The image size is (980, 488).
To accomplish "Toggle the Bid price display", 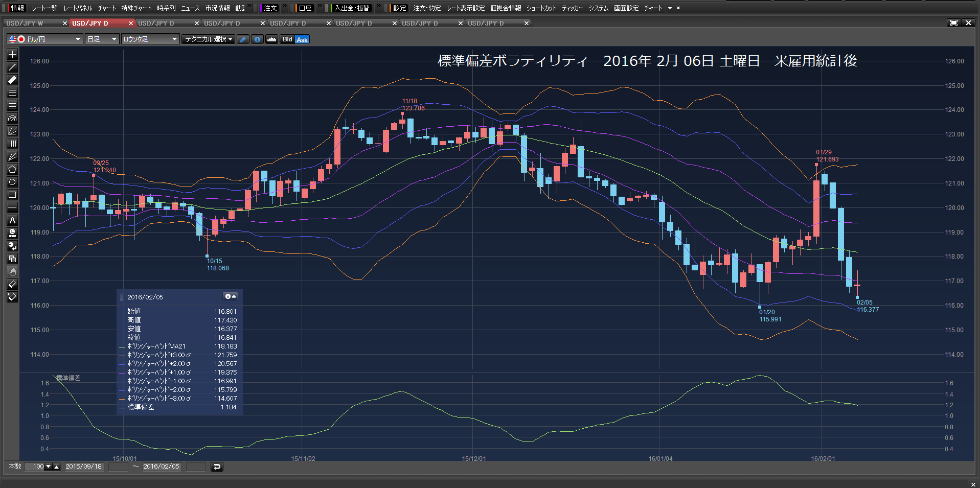I will pyautogui.click(x=287, y=39).
